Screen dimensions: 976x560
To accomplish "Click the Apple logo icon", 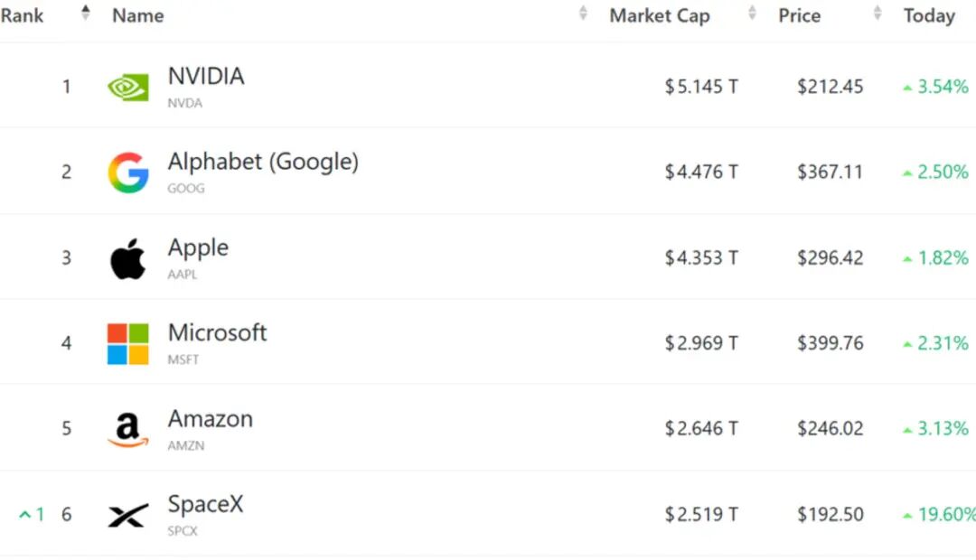I will coord(128,258).
